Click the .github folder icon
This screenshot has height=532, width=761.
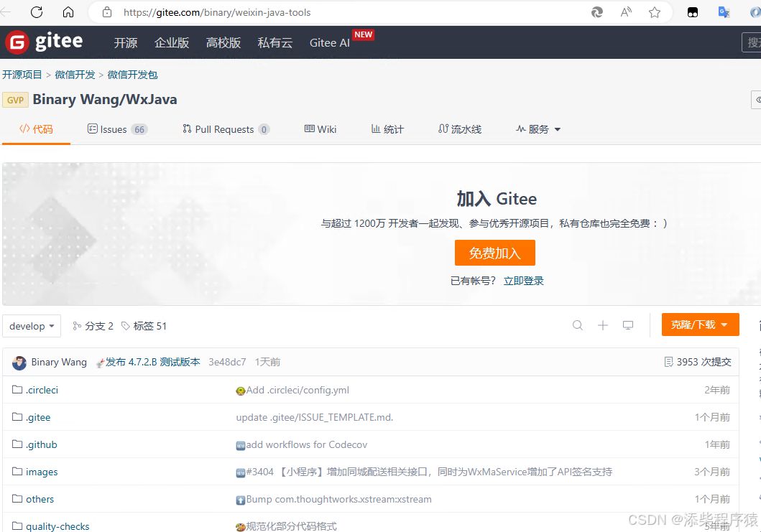coord(17,444)
